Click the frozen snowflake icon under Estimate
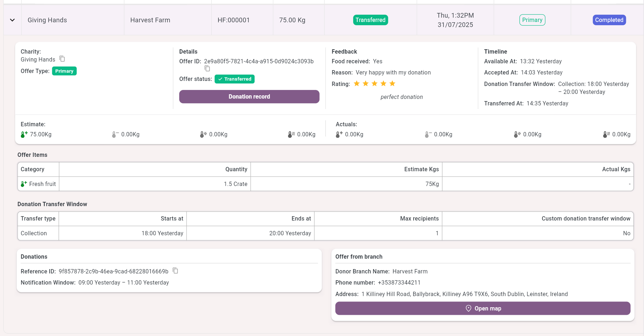644x336 pixels. 203,135
